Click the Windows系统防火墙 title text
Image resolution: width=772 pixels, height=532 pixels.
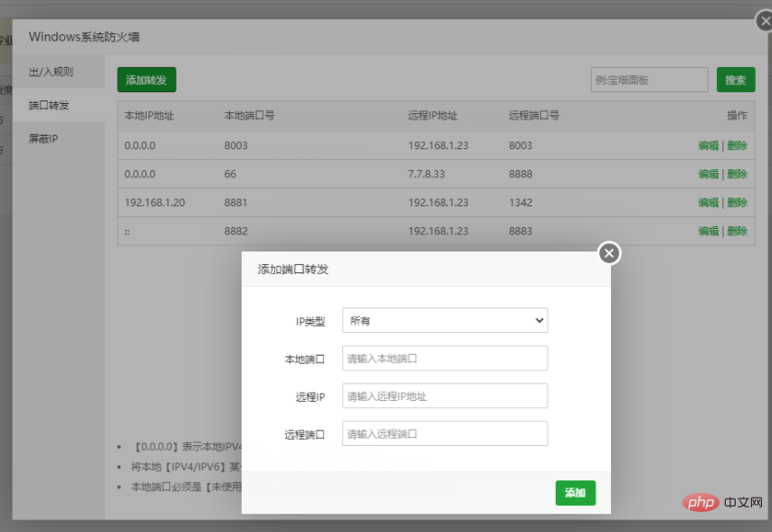pyautogui.click(x=84, y=37)
